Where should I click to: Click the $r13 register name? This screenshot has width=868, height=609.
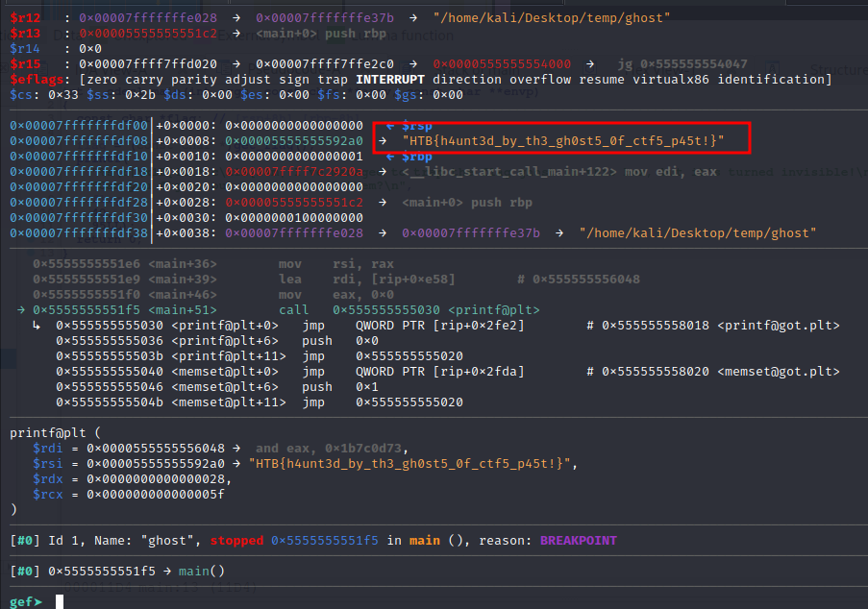25,34
